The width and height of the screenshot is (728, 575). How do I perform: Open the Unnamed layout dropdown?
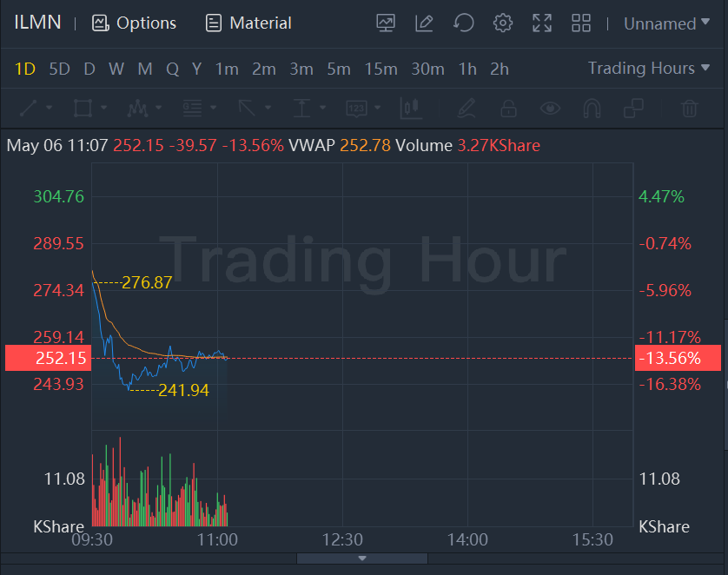[x=666, y=23]
